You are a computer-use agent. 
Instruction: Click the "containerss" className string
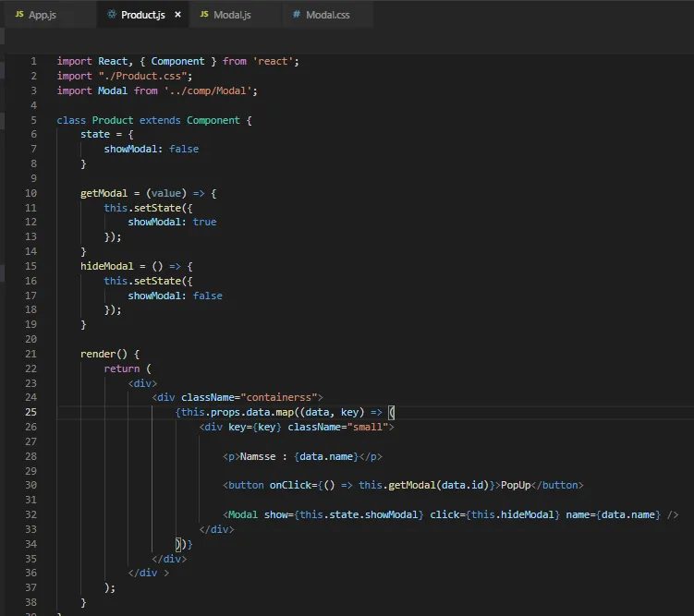click(x=281, y=397)
